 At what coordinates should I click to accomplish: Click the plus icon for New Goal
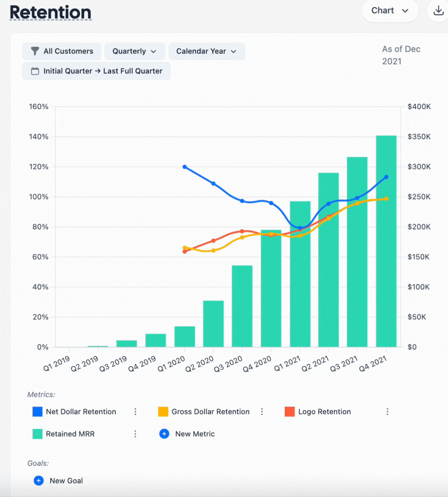pyautogui.click(x=38, y=481)
